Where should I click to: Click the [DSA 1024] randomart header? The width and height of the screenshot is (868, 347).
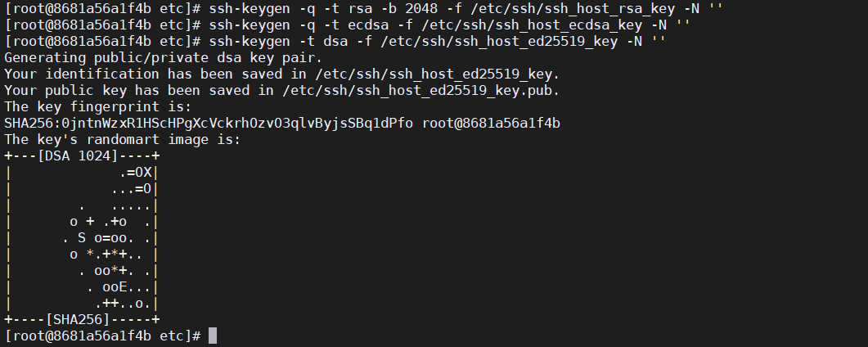(x=78, y=156)
